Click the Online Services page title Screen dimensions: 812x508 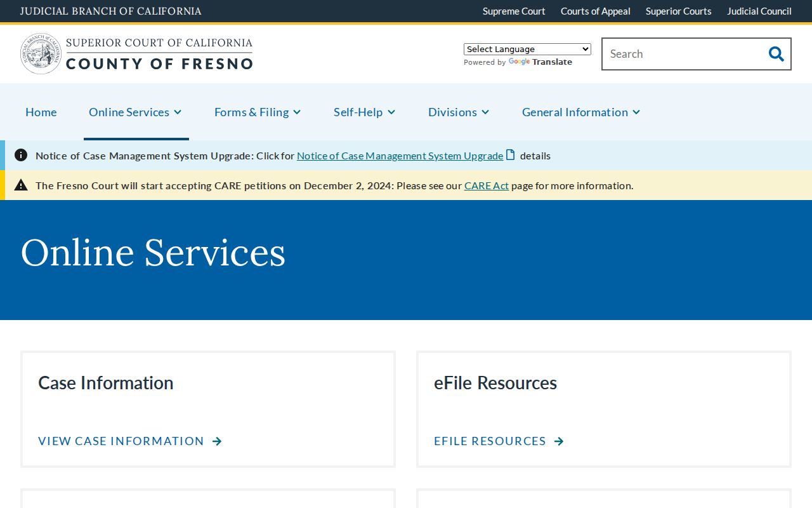coord(153,253)
